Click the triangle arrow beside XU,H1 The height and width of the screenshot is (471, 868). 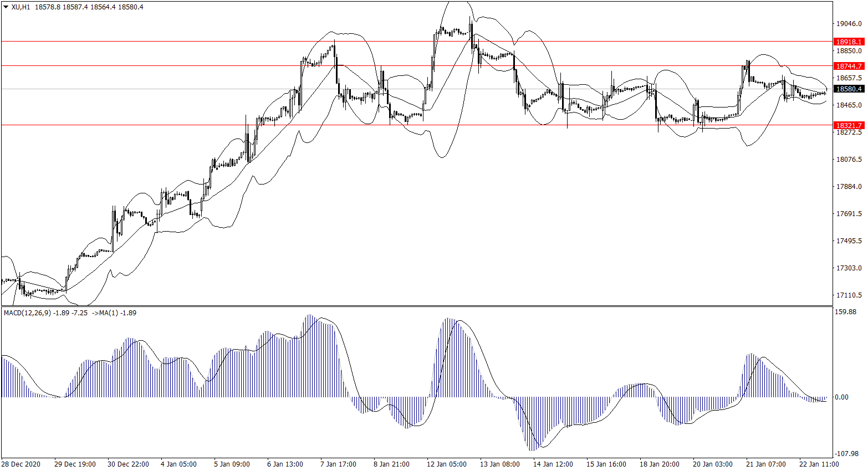6,7
